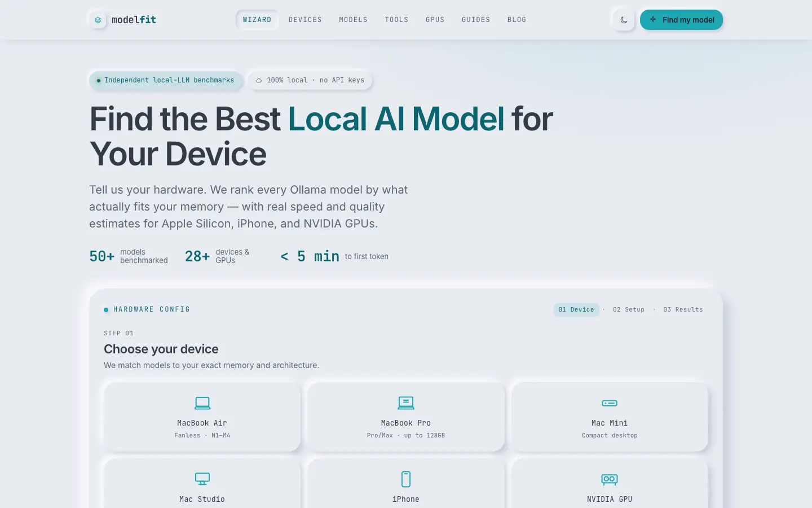Open the Wizard tab in navigation
The height and width of the screenshot is (508, 812).
(257, 20)
